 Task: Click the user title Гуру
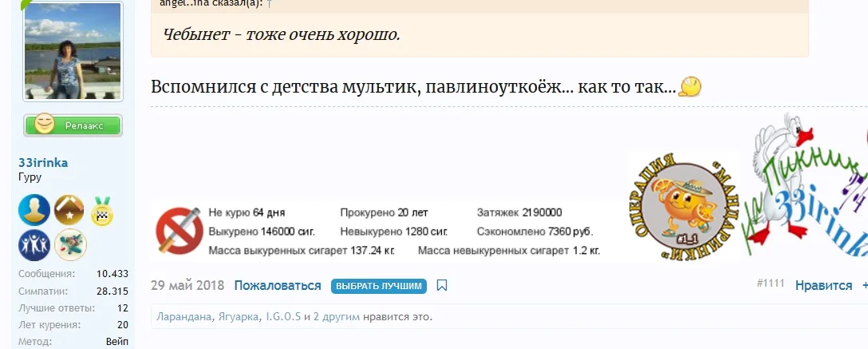click(30, 178)
